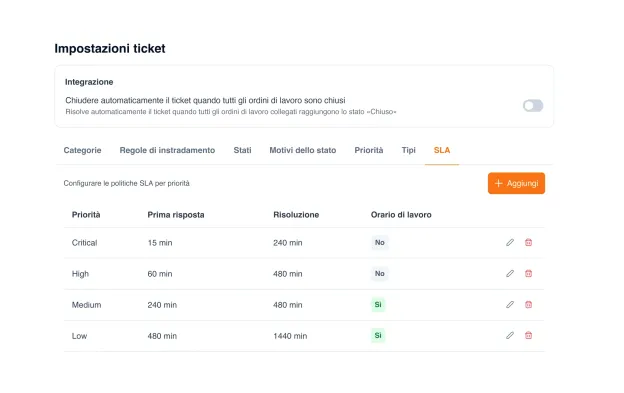The width and height of the screenshot is (624, 393).
Task: Toggle automatic ticket closing switch
Action: coord(533,105)
